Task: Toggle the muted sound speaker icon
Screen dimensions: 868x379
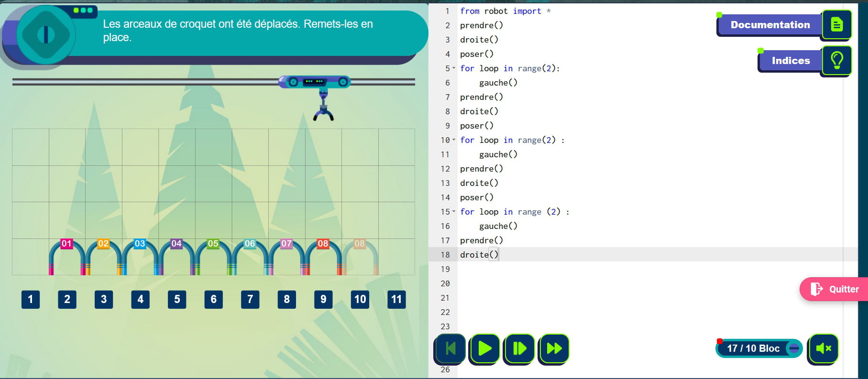Action: (823, 349)
